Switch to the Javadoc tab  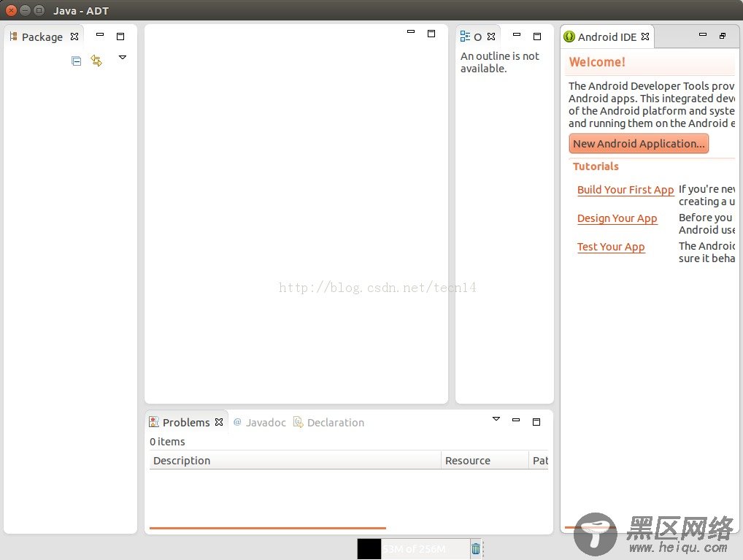point(260,422)
